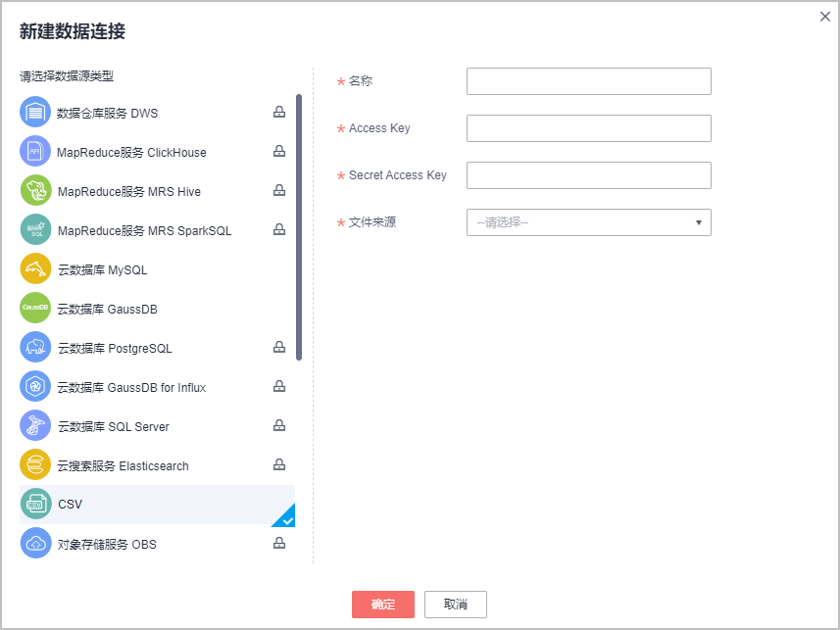Click the ClickHouse API icon
Viewport: 840px width, 630px height.
[x=35, y=151]
